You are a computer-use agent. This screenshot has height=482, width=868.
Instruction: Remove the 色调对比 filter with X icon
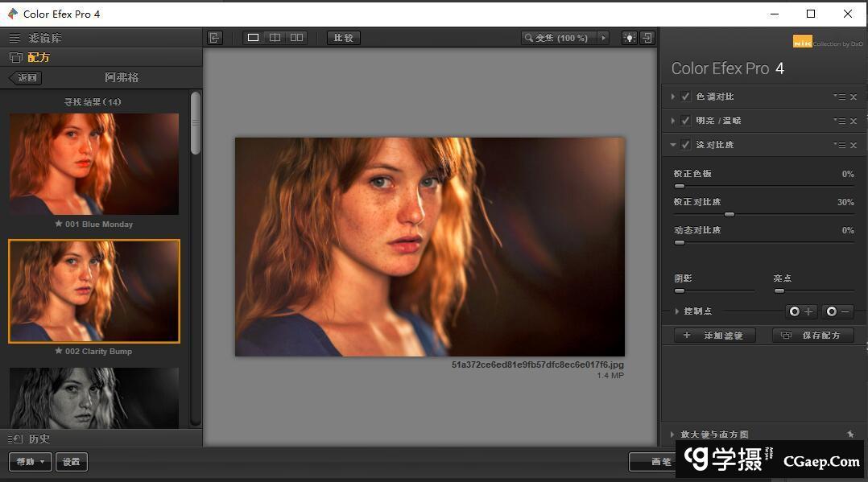pyautogui.click(x=854, y=97)
